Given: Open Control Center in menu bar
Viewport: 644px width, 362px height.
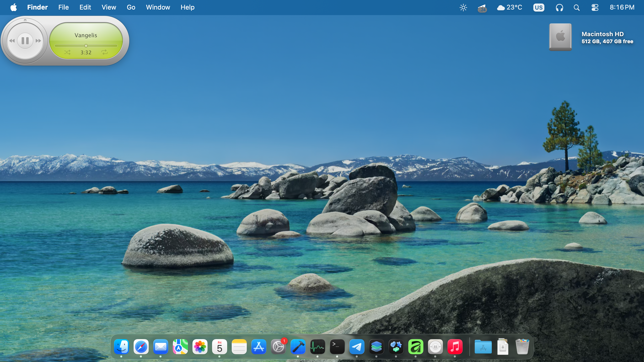Looking at the screenshot, I should (595, 8).
